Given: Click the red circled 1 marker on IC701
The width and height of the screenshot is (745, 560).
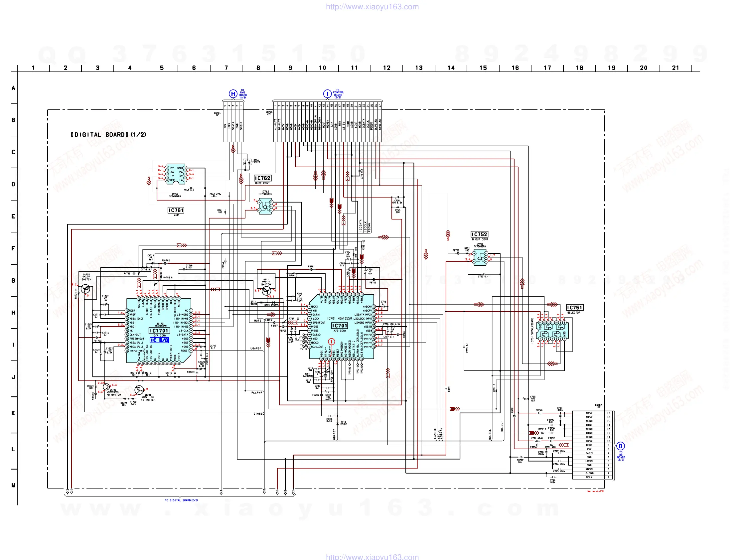Looking at the screenshot, I should (x=331, y=342).
